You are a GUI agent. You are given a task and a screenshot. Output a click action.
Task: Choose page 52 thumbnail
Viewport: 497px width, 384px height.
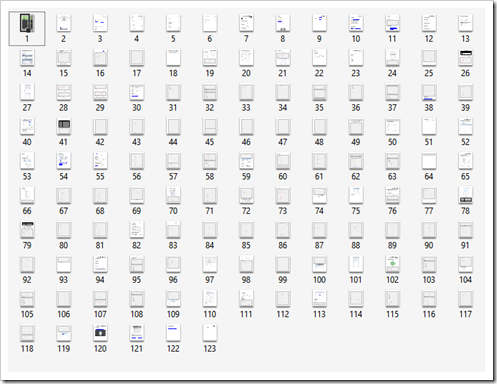[x=465, y=126]
